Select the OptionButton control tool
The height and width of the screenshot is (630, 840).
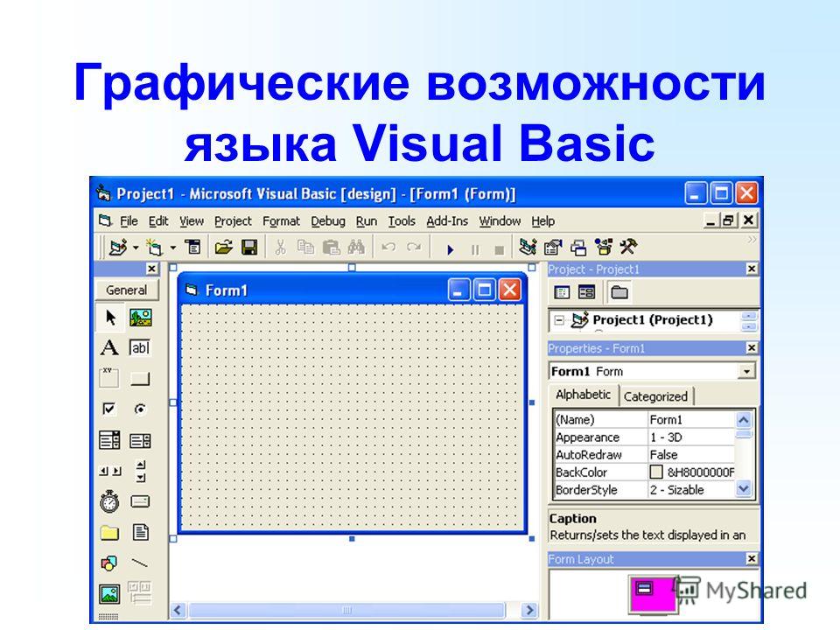point(140,409)
